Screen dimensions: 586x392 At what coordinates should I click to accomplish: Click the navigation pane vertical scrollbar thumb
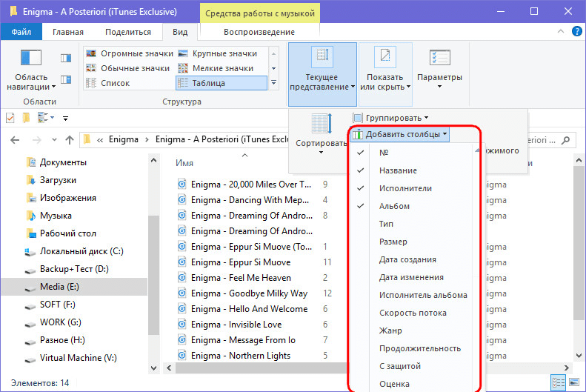(x=153, y=275)
